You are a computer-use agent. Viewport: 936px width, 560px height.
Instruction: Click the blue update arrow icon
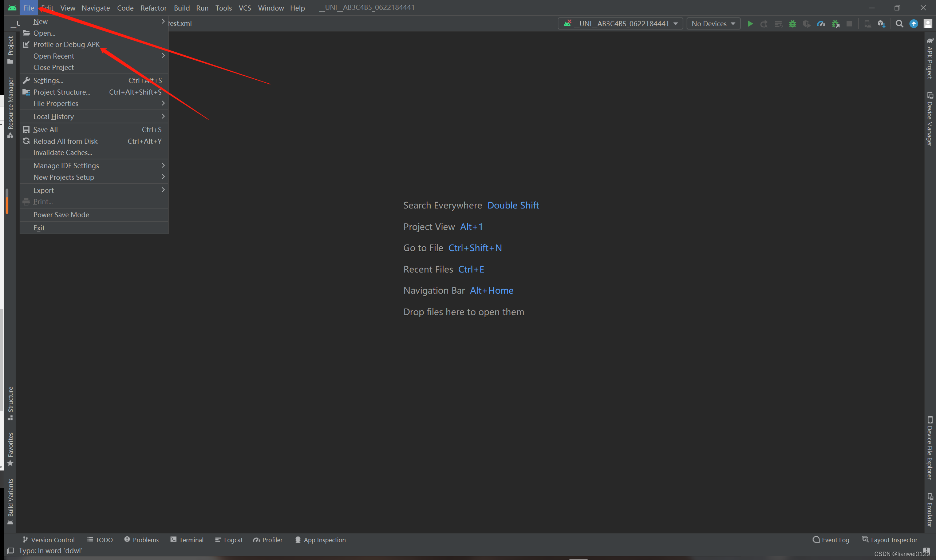tap(913, 24)
